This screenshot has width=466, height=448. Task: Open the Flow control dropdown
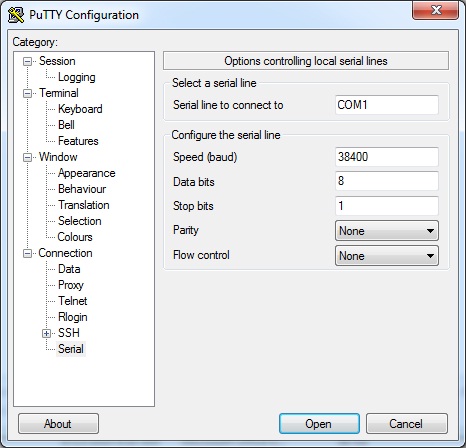[387, 256]
